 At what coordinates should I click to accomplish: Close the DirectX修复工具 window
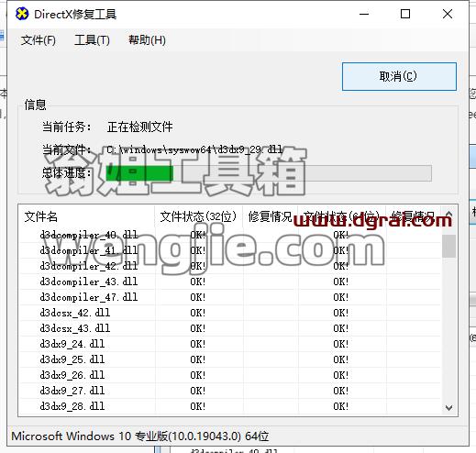coord(448,14)
